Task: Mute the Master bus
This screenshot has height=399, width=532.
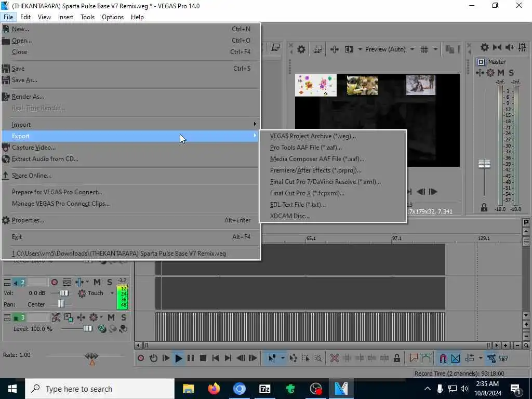Action: tap(500, 73)
